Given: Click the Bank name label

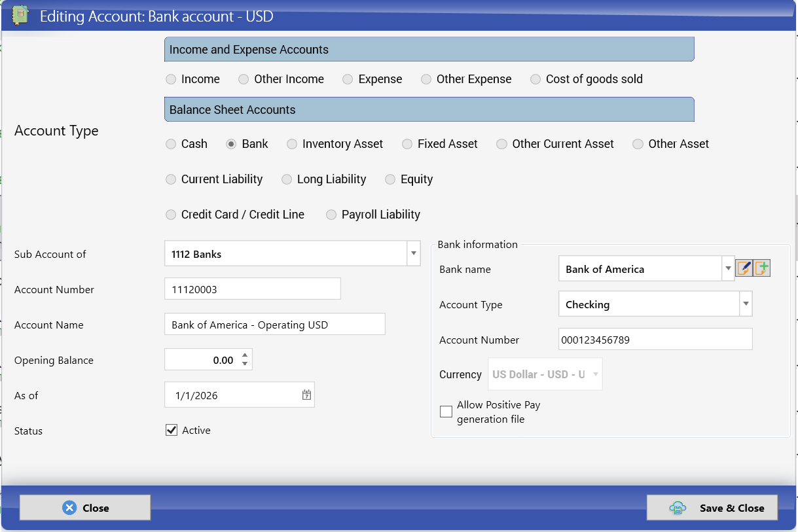Looking at the screenshot, I should (x=465, y=269).
